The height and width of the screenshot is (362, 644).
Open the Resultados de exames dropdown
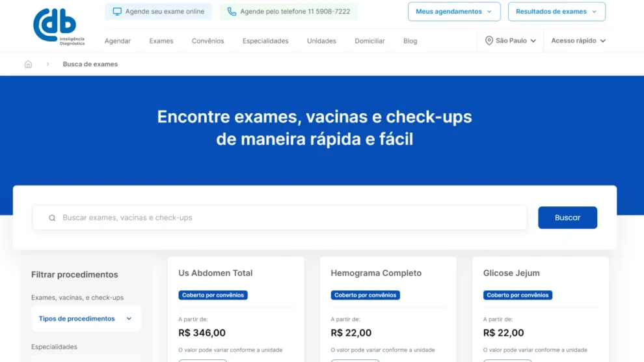tap(556, 12)
